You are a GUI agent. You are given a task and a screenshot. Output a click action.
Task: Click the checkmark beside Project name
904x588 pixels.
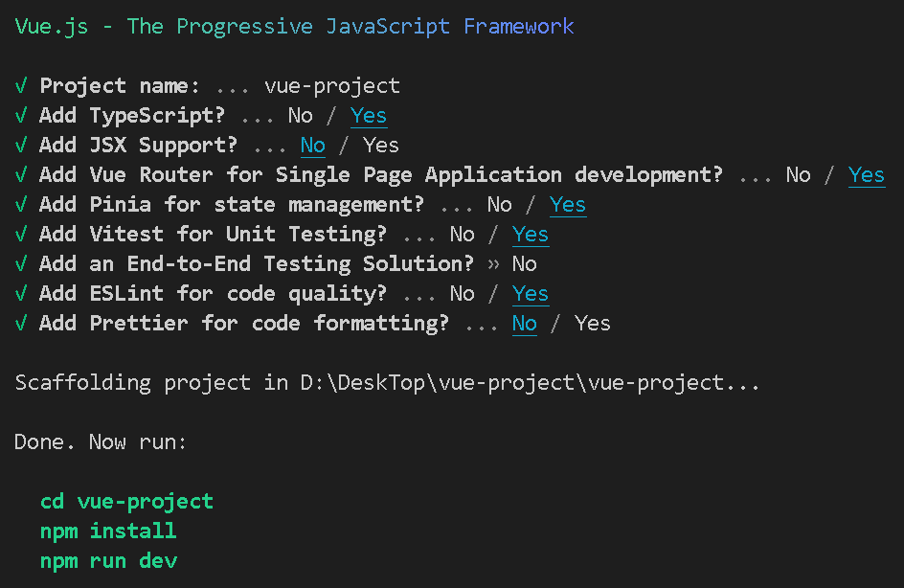[21, 86]
